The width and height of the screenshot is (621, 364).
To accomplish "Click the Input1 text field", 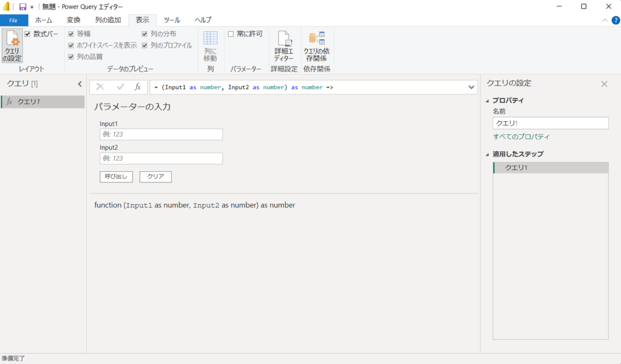I will coord(161,134).
